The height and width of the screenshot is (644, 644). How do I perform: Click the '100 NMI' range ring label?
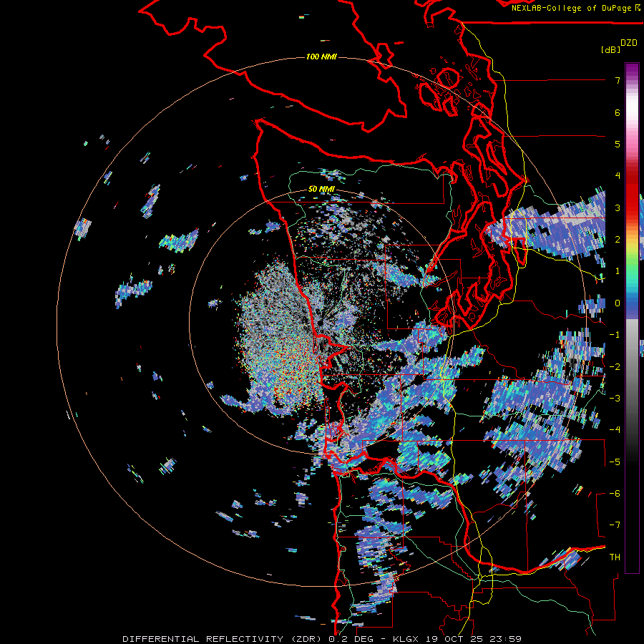[x=321, y=57]
